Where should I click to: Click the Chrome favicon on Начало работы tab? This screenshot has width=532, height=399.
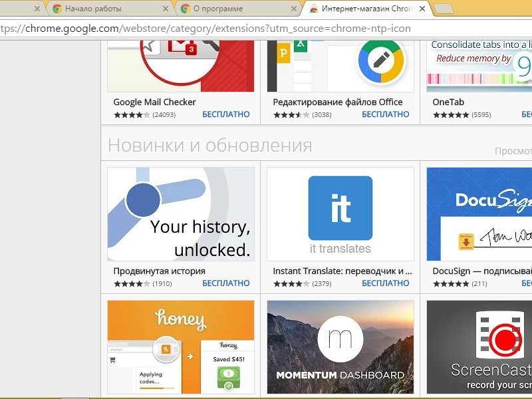click(57, 9)
